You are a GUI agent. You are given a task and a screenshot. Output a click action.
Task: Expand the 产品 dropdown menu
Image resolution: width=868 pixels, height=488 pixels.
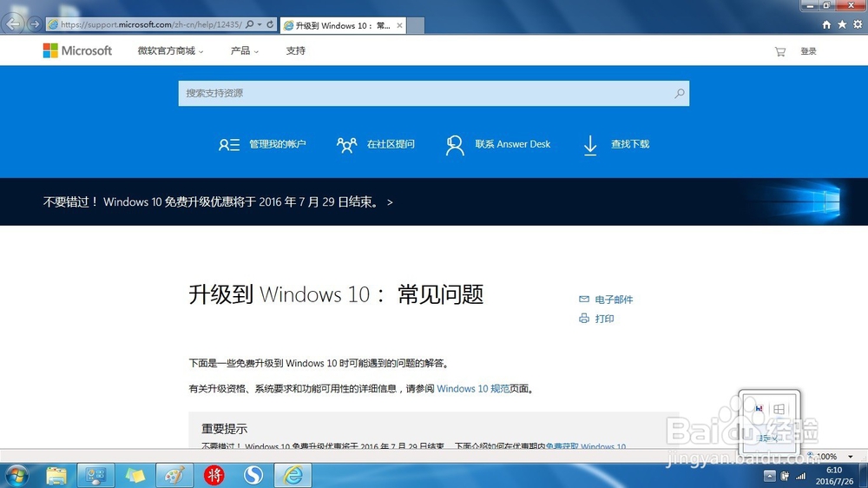[244, 51]
